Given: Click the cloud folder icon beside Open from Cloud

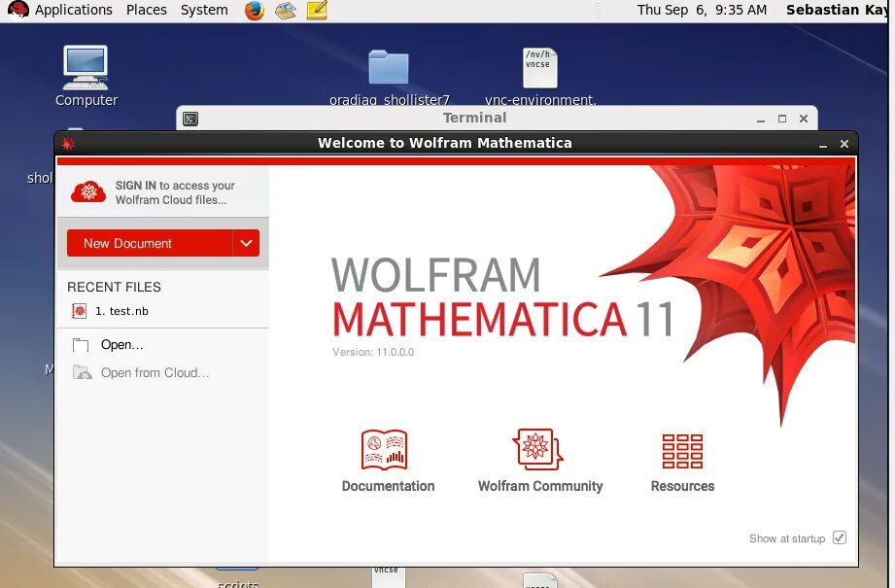Looking at the screenshot, I should (x=83, y=373).
